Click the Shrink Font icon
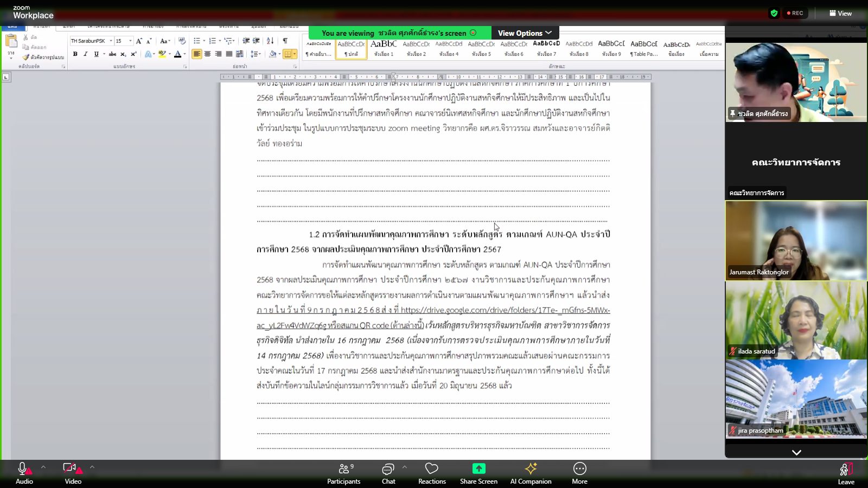This screenshot has height=488, width=868. 149,41
